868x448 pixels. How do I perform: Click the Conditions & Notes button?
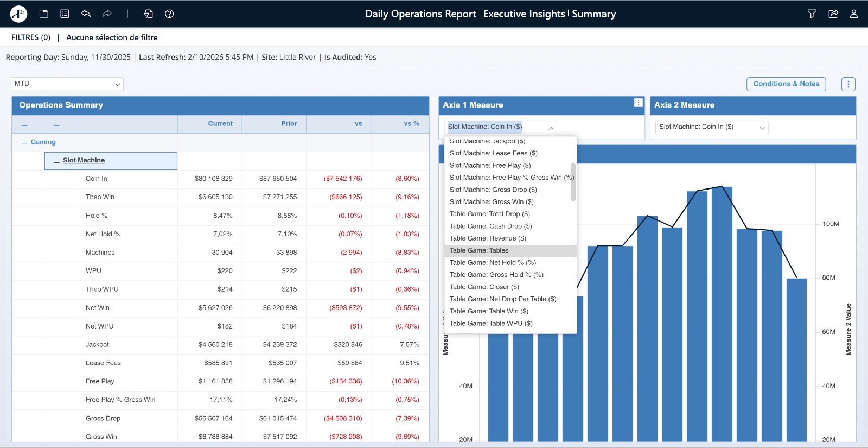[x=786, y=84]
